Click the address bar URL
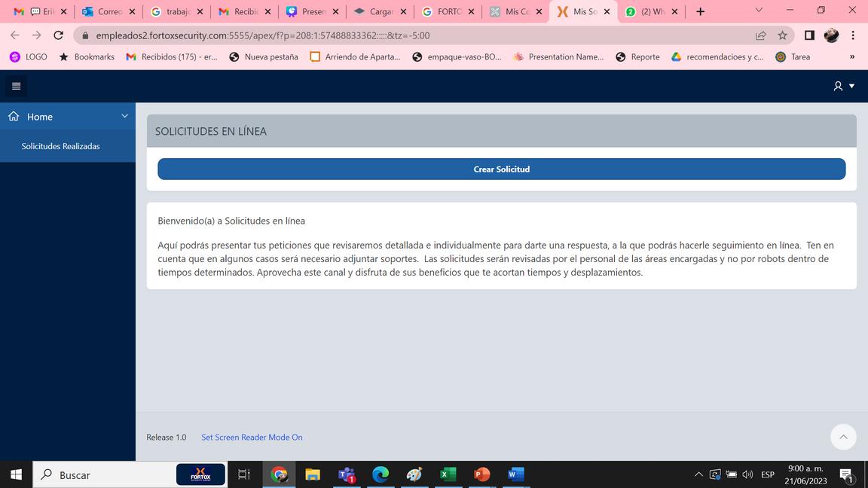The image size is (868, 488). [x=263, y=35]
